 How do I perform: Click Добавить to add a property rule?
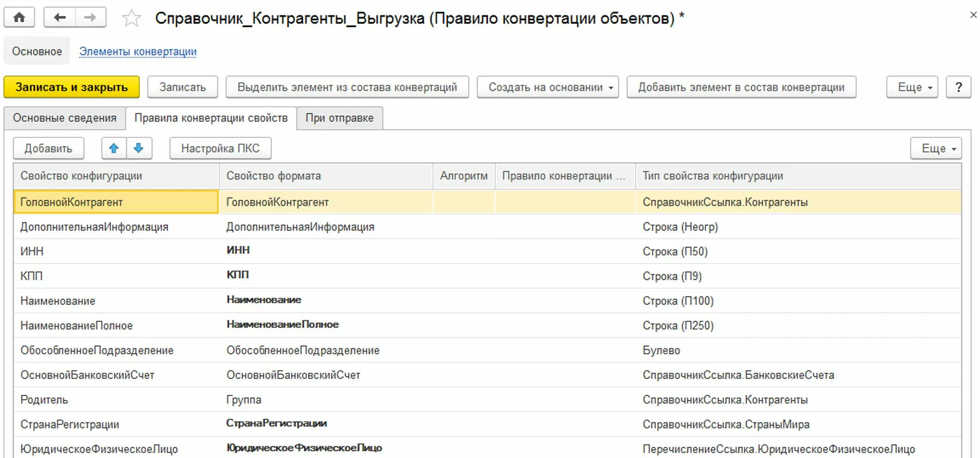[x=48, y=148]
